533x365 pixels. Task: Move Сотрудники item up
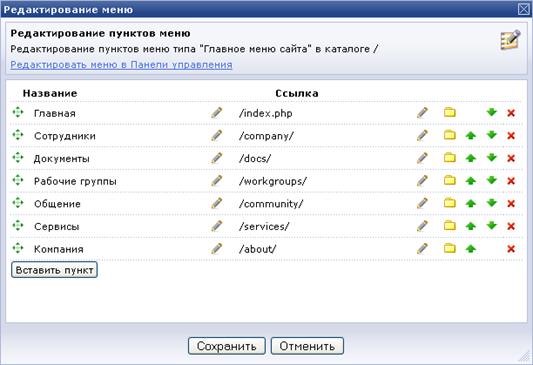click(x=470, y=135)
